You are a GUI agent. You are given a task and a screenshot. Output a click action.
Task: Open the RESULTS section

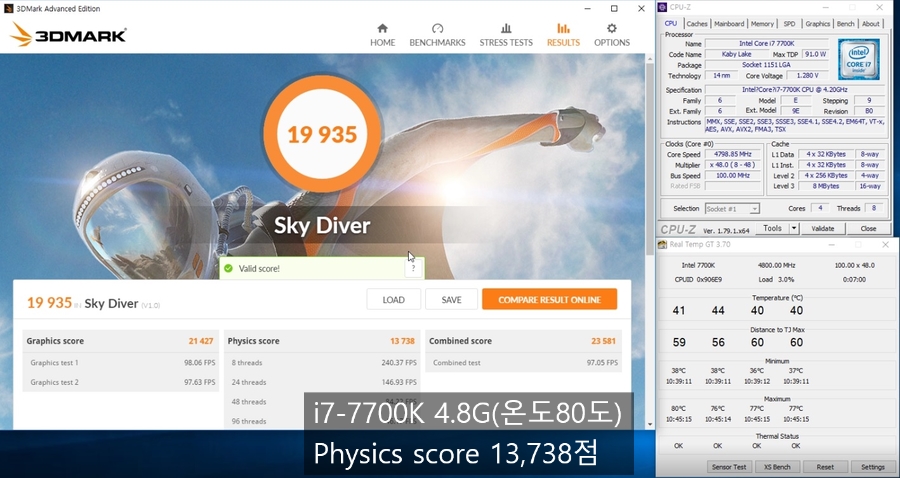(x=563, y=35)
